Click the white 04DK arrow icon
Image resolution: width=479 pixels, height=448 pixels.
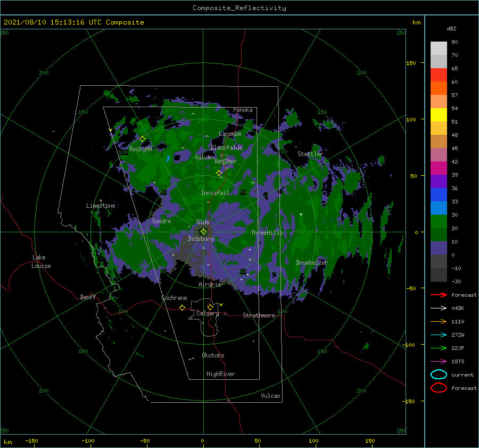pos(439,308)
